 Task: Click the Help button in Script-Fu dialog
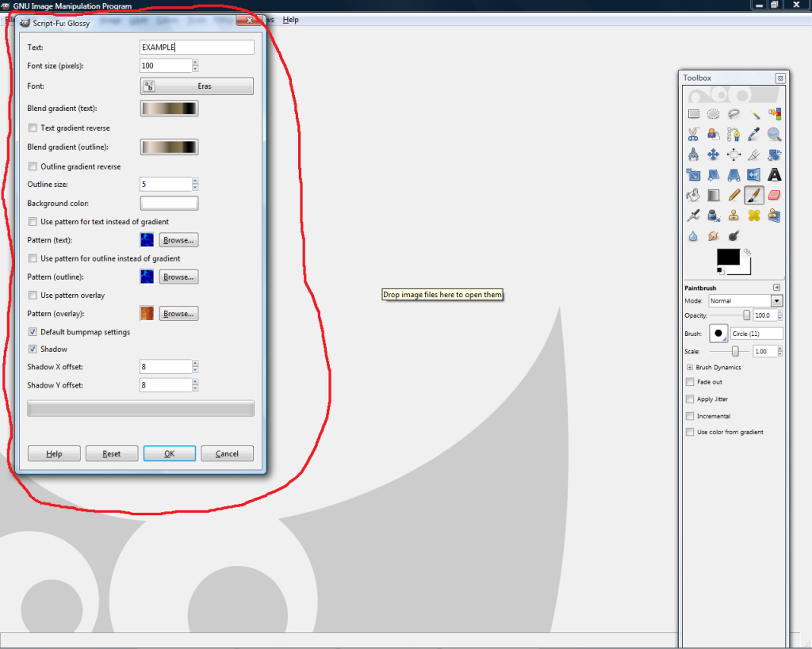click(54, 453)
